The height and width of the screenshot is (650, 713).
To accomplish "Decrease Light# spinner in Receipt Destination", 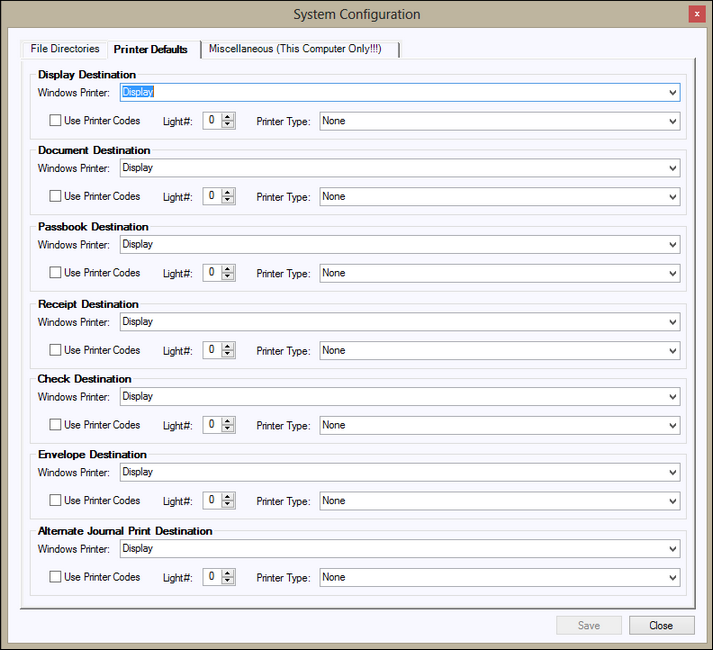I will 228,355.
